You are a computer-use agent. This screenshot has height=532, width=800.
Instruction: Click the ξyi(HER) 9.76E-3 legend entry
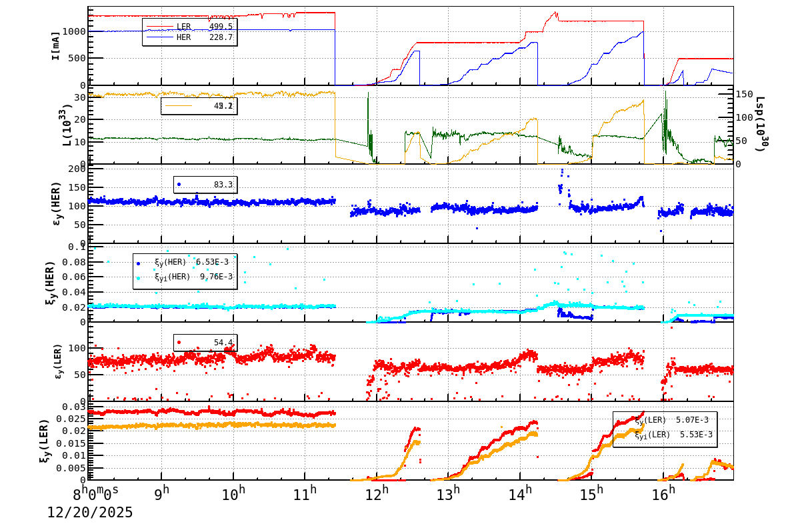[185, 277]
